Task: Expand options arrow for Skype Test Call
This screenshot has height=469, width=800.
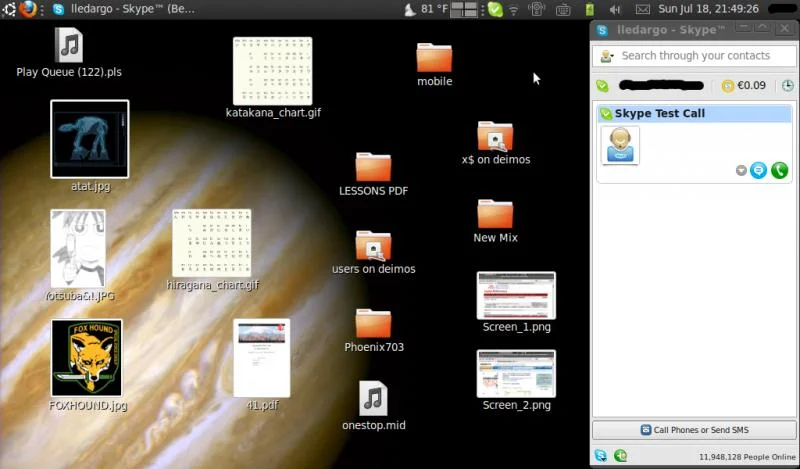Action: click(x=741, y=170)
